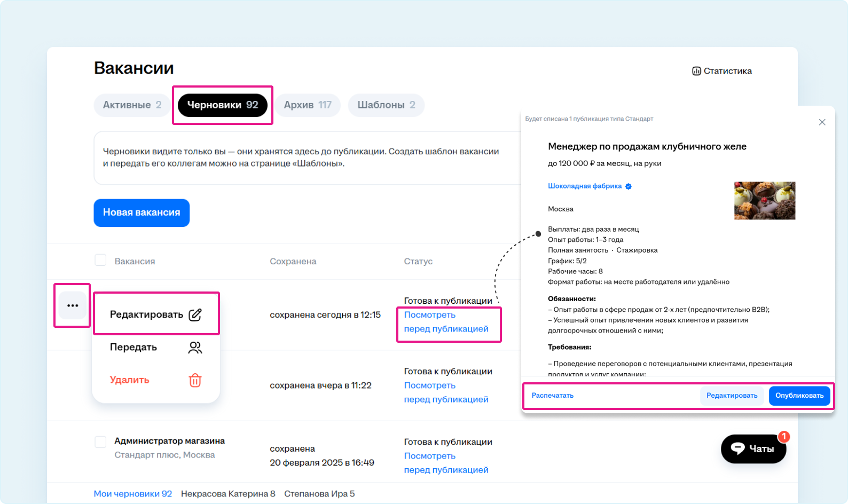This screenshot has height=504, width=848.
Task: Close the vacancy preview panel
Action: pyautogui.click(x=822, y=122)
